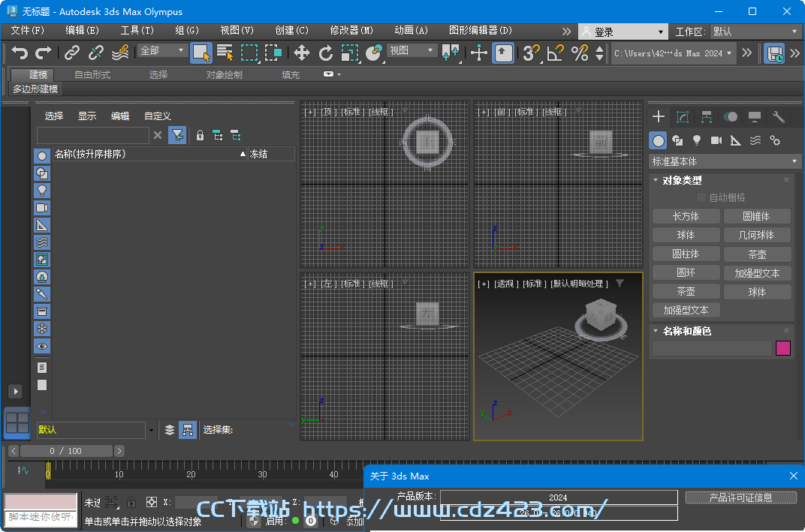Switch to the 对象绘制 ribbon tab
This screenshot has width=805, height=532.
225,75
